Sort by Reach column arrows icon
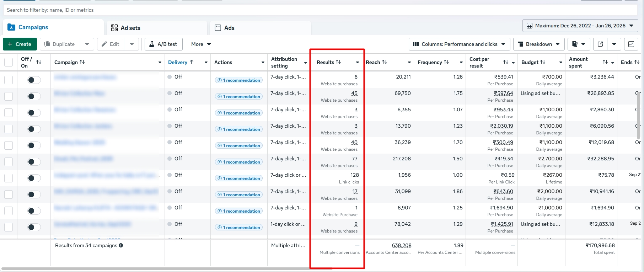Image resolution: width=644 pixels, height=272 pixels. 385,62
